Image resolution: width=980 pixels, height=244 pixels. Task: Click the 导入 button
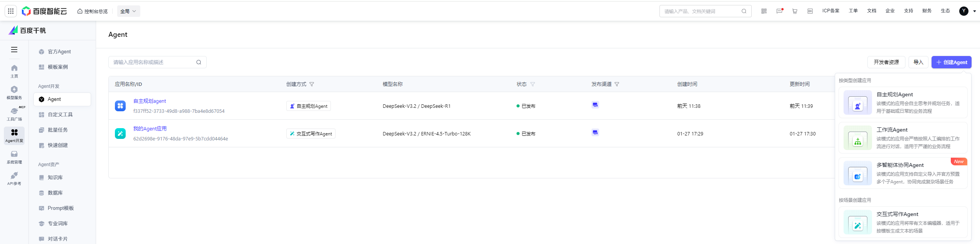(918, 62)
